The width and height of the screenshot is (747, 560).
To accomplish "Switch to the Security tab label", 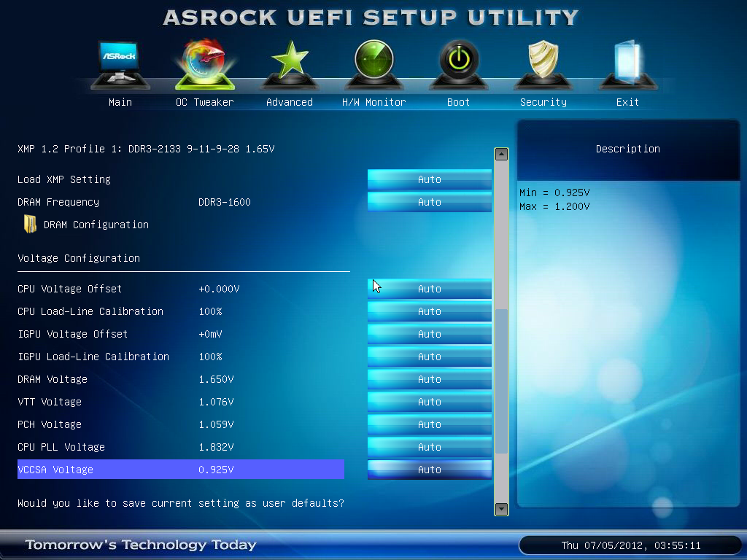I will pos(543,102).
